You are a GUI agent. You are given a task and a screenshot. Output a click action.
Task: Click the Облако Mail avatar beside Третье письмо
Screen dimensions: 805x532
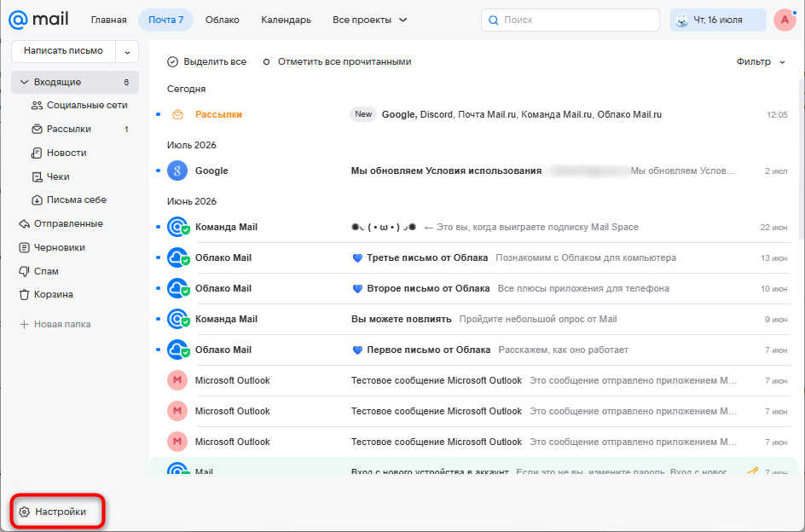click(x=177, y=257)
